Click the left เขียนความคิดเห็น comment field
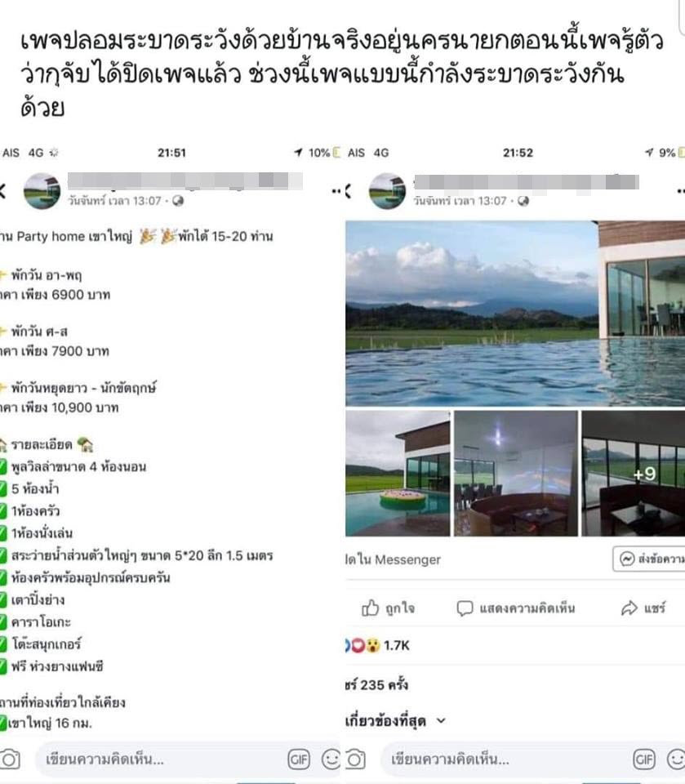This screenshot has height=784, width=685. pyautogui.click(x=160, y=759)
